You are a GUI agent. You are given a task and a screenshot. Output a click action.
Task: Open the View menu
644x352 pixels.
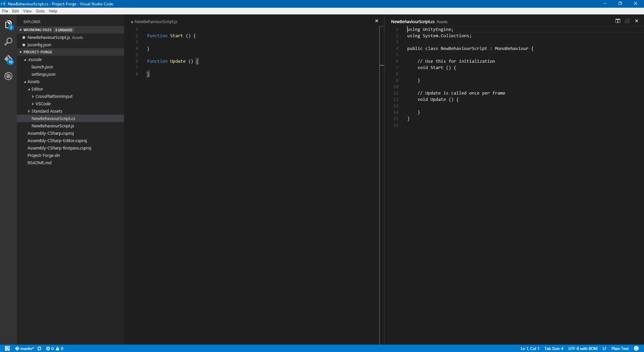(x=27, y=11)
